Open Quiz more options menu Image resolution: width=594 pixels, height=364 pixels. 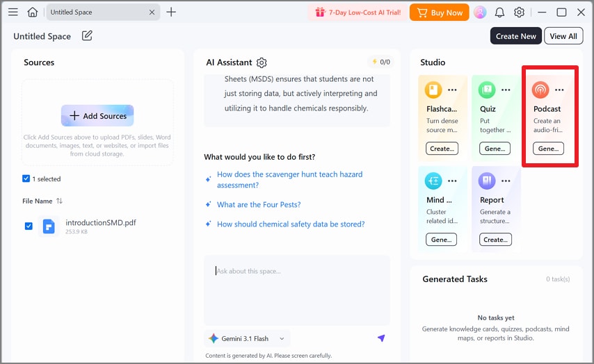point(506,90)
